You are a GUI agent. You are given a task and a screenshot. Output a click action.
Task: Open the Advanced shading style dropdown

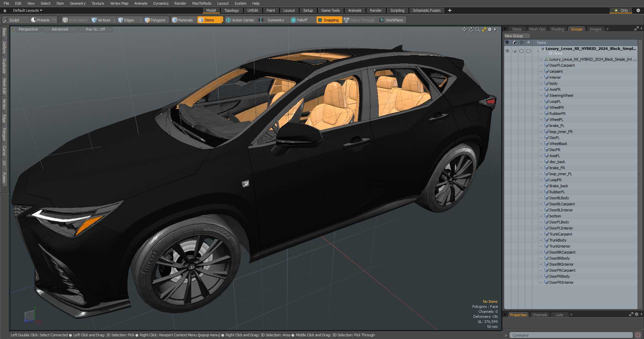(x=60, y=29)
